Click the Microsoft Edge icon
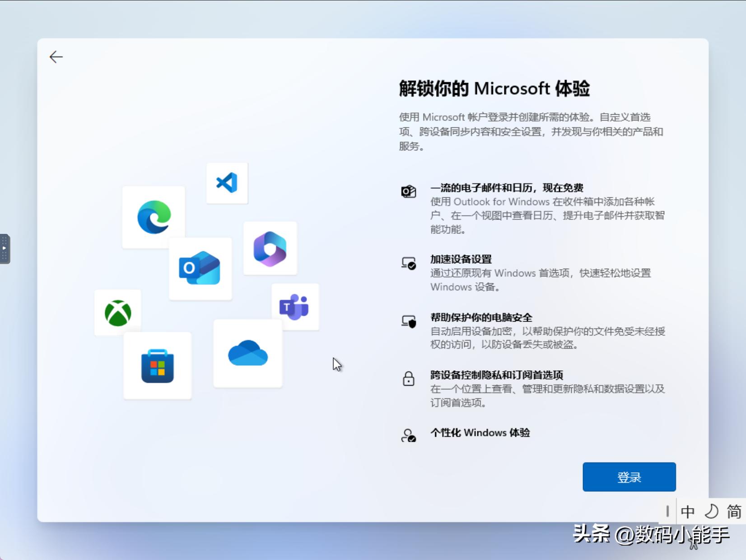This screenshot has width=746, height=560. tap(154, 217)
